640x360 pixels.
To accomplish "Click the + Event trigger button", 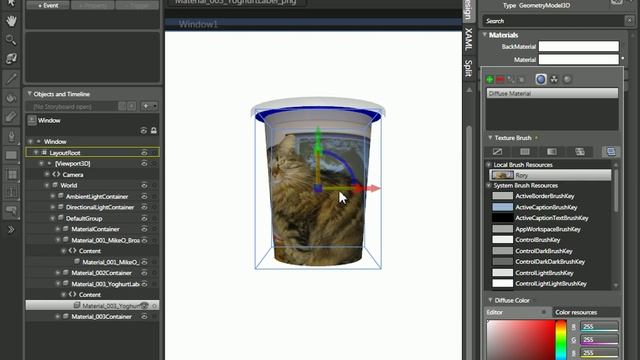I will coord(48,5).
